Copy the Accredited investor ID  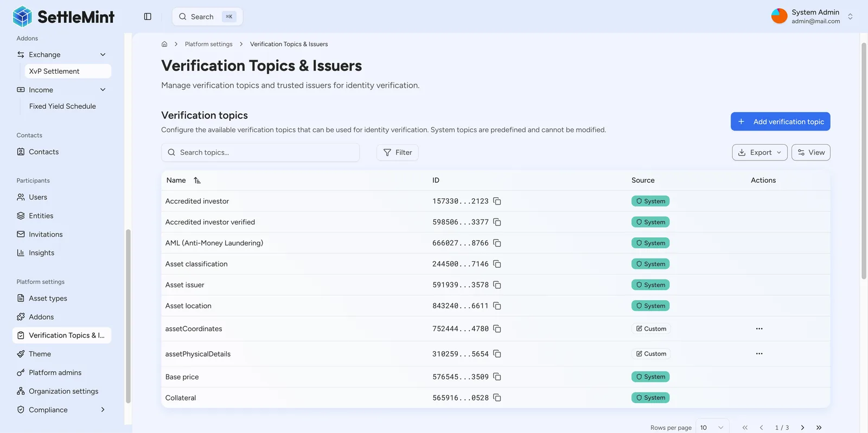497,201
